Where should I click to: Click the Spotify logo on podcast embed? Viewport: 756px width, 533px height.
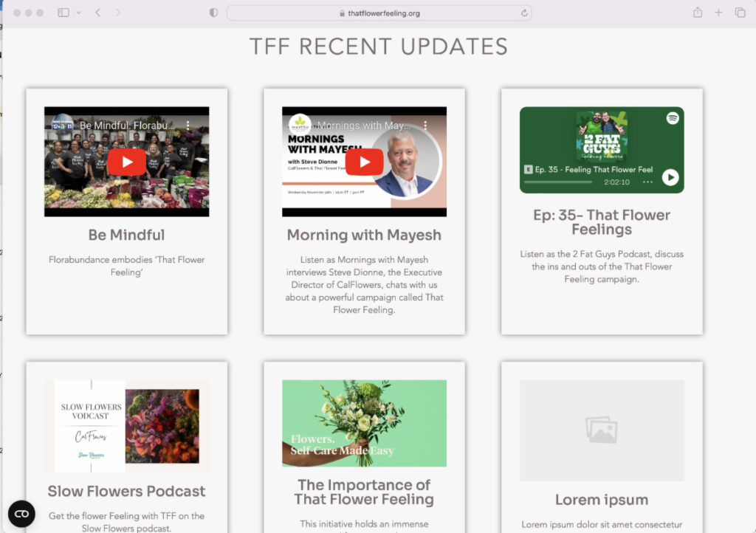click(673, 118)
